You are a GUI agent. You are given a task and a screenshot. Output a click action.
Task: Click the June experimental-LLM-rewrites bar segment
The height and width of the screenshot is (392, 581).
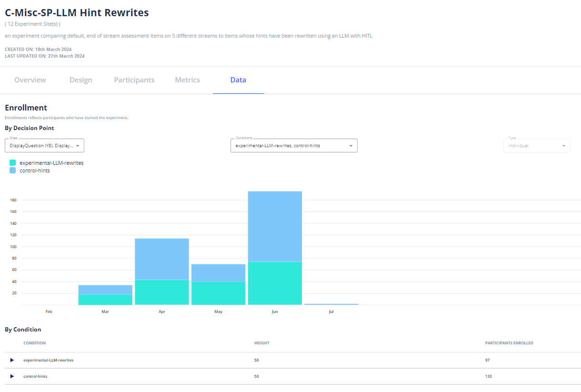(275, 283)
